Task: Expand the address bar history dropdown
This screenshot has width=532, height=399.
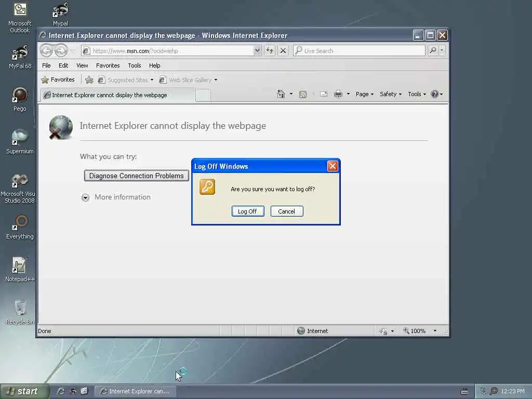Action: click(257, 51)
